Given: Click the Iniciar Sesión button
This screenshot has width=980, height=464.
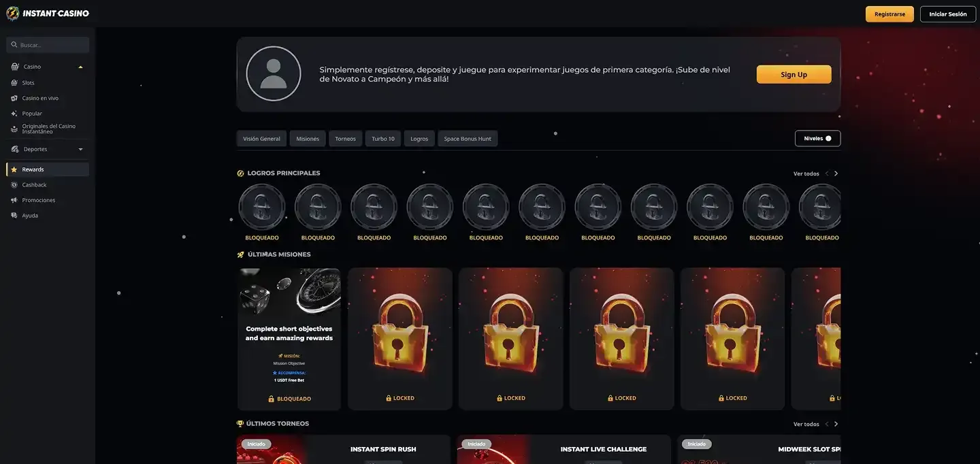Looking at the screenshot, I should (948, 14).
